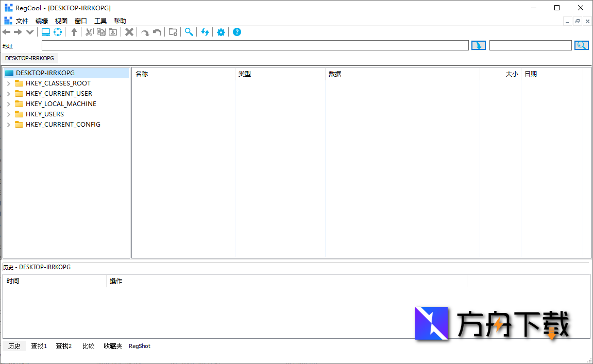Open the navigation history dropdown arrow
This screenshot has width=593, height=364.
[30, 32]
